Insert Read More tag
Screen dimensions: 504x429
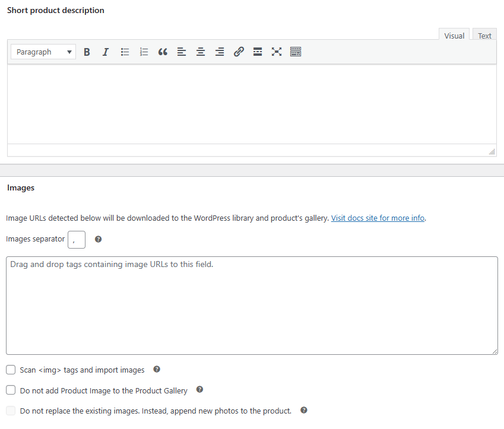[x=258, y=52]
